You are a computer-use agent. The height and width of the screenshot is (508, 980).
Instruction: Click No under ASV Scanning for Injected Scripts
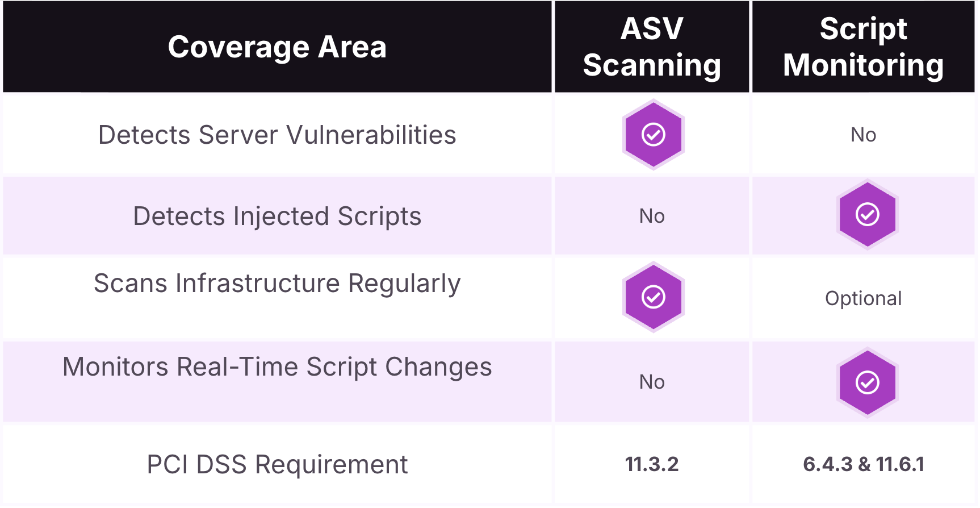pyautogui.click(x=652, y=216)
